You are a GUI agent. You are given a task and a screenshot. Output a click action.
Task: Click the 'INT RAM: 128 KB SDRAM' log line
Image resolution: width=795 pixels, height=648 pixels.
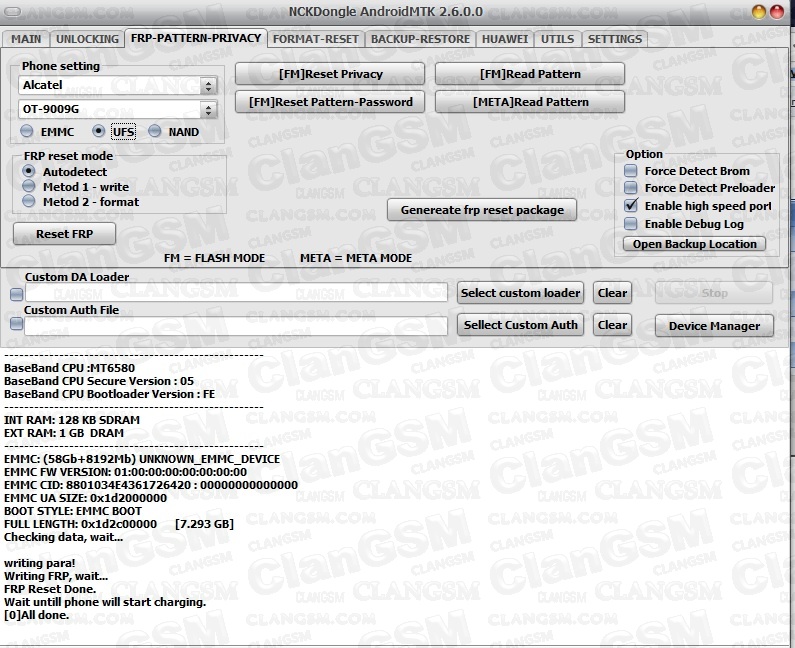[x=72, y=420]
